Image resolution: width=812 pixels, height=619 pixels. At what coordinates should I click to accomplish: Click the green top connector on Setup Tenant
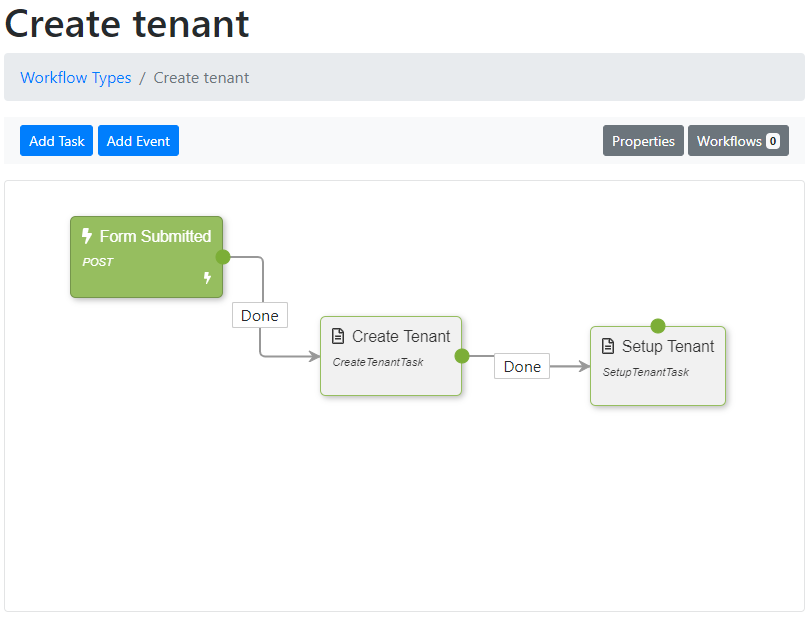(x=658, y=326)
